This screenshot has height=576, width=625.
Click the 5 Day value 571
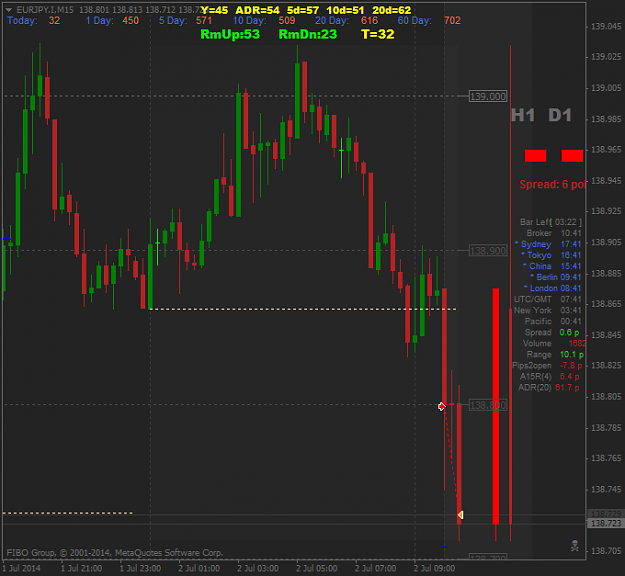204,20
